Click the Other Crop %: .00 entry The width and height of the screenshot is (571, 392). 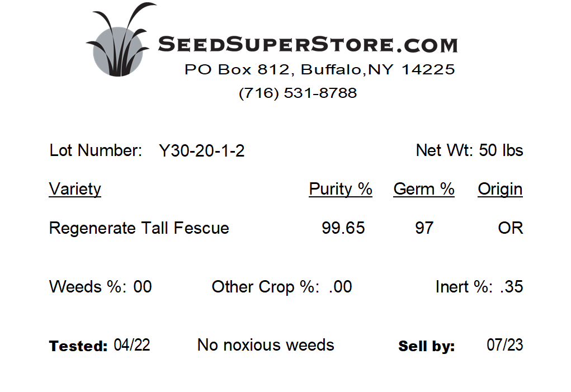coord(282,287)
